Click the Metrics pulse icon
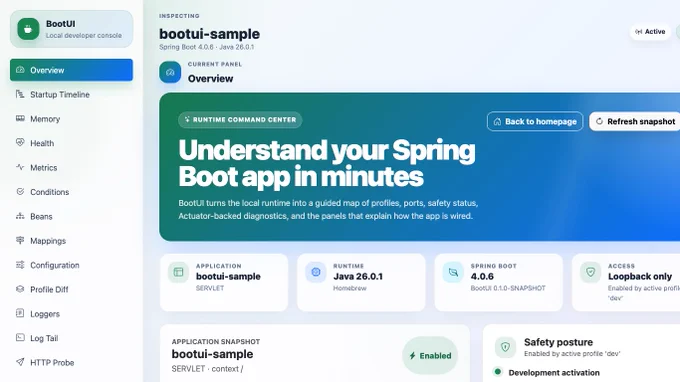 click(20, 167)
